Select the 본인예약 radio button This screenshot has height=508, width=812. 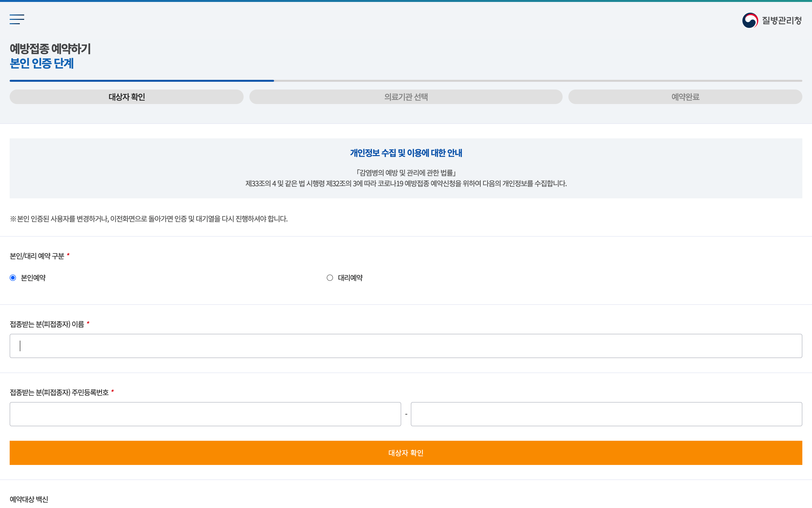click(x=13, y=277)
